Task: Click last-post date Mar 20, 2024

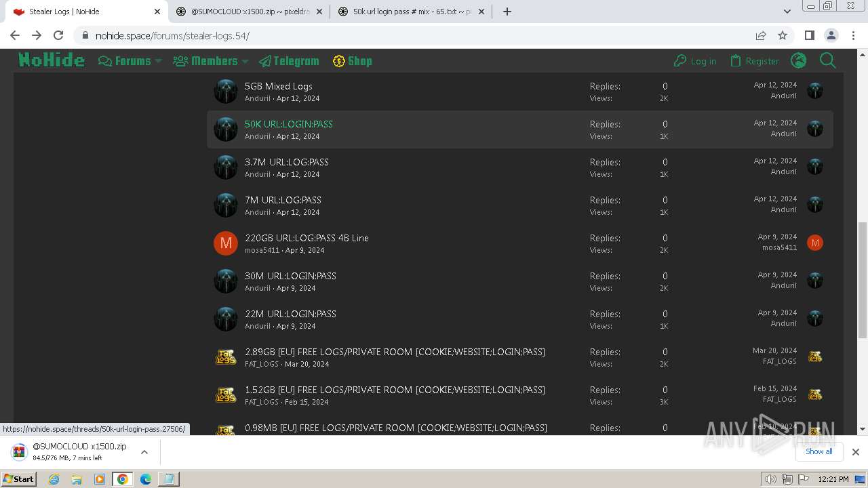Action: point(774,350)
